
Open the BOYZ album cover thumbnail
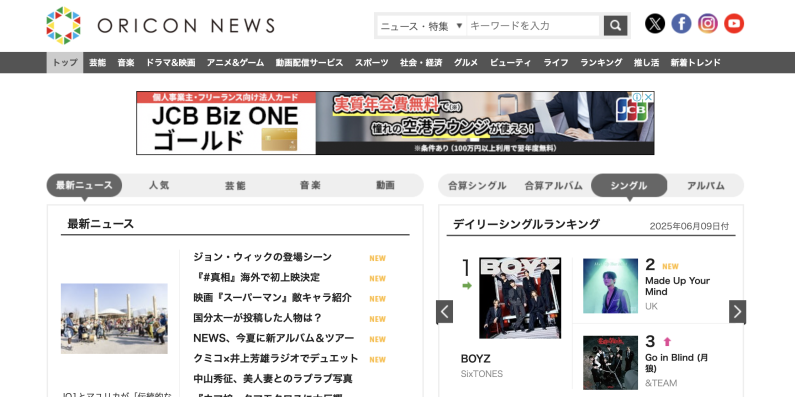point(520,298)
